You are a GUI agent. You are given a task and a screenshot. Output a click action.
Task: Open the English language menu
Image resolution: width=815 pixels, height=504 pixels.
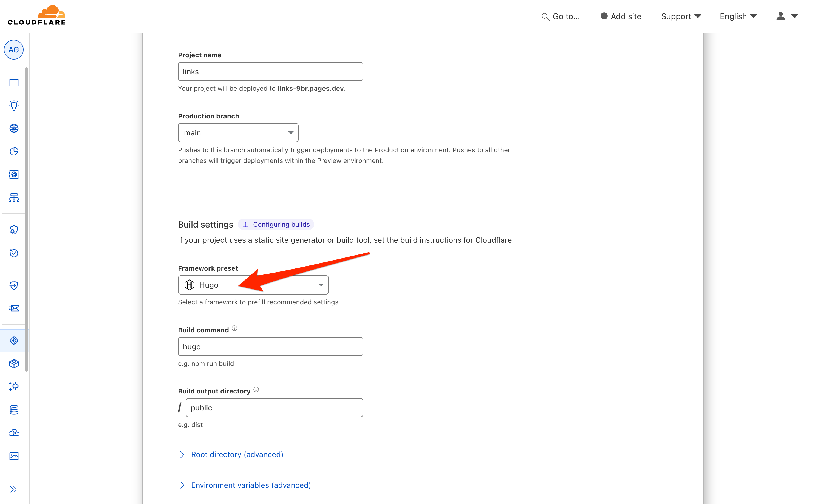[x=738, y=16]
